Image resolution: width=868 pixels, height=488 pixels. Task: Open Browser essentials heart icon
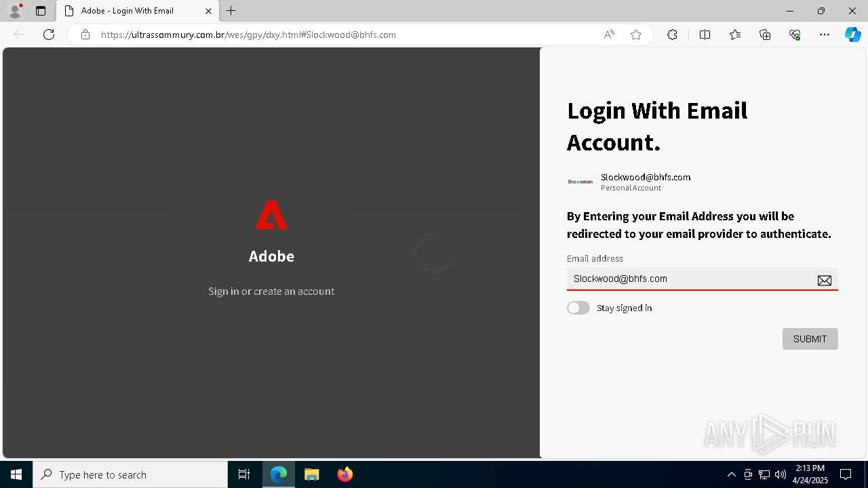pos(795,35)
